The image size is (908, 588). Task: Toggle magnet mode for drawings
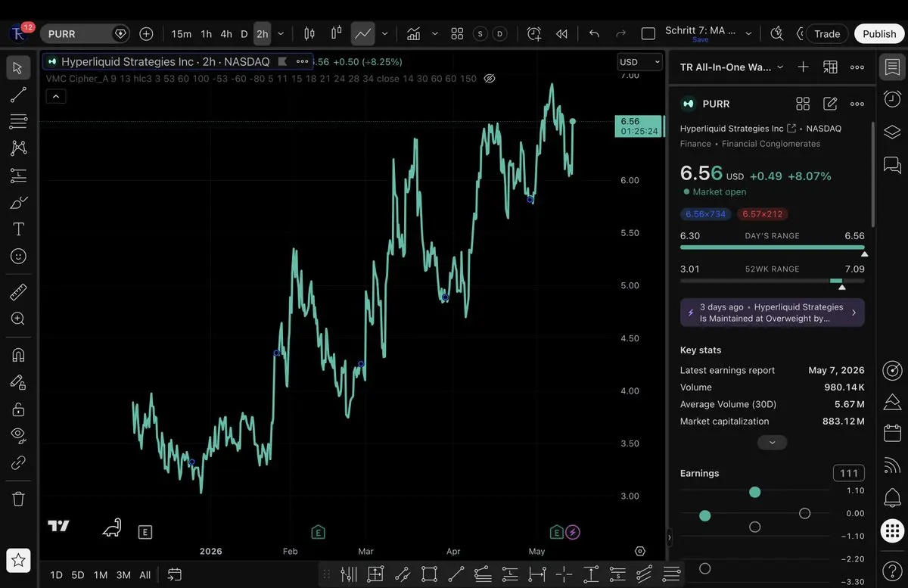[18, 355]
